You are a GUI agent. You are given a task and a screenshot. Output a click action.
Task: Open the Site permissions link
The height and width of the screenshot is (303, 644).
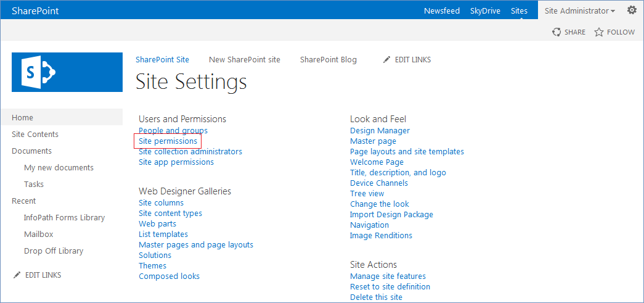point(168,141)
